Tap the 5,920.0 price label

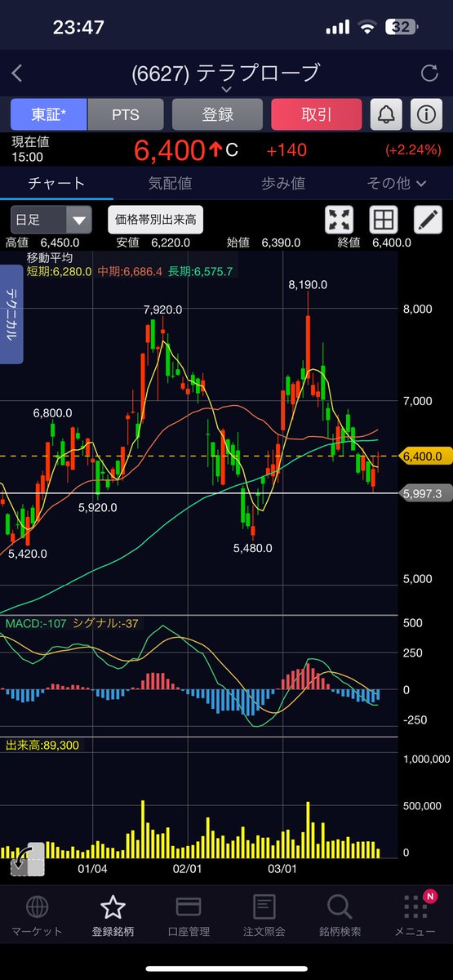click(97, 507)
